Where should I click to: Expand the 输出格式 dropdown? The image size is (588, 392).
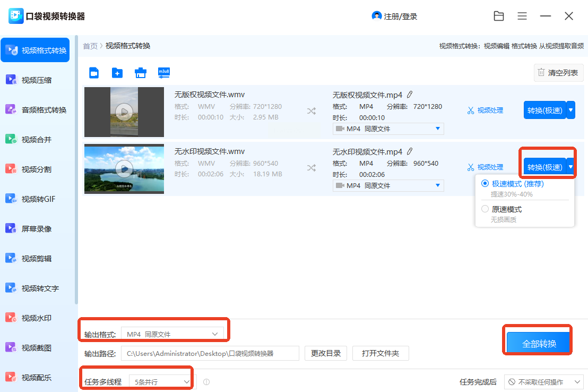click(172, 334)
